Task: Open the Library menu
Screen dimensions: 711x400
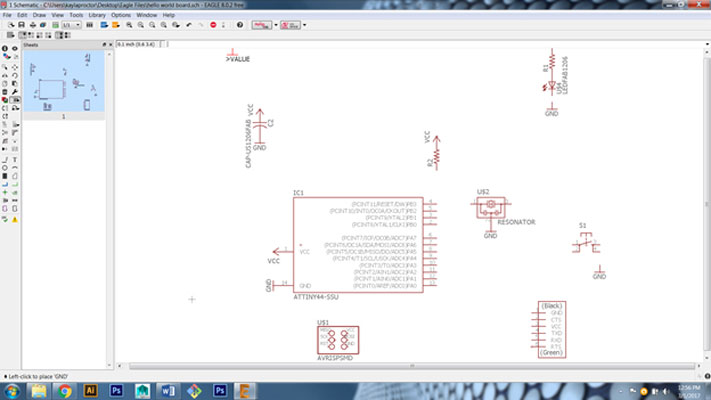Action: point(97,15)
